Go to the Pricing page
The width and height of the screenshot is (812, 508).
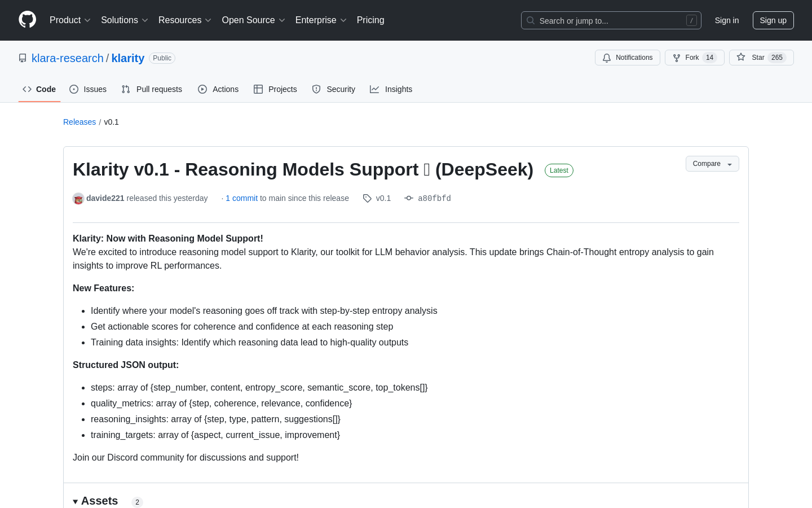pos(370,20)
